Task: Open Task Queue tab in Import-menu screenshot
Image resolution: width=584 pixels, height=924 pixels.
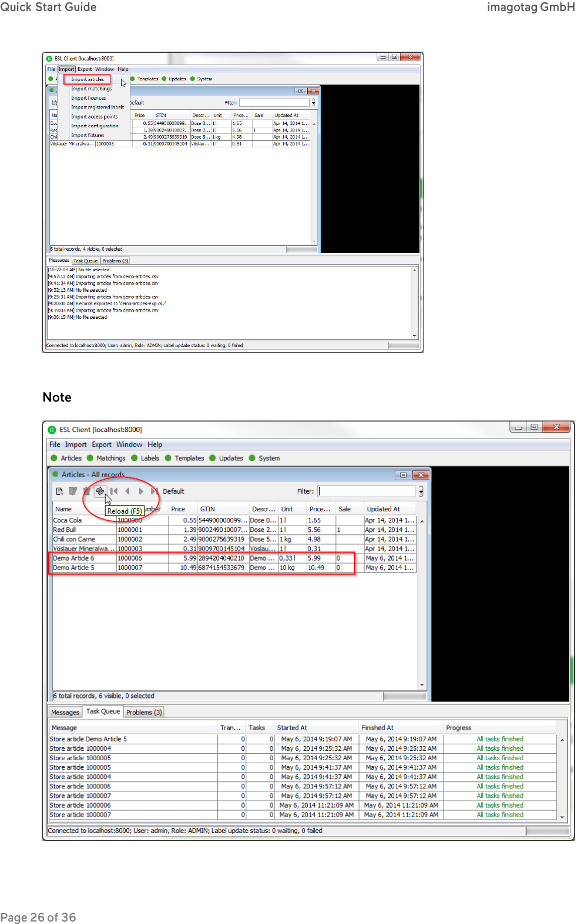Action: click(86, 261)
